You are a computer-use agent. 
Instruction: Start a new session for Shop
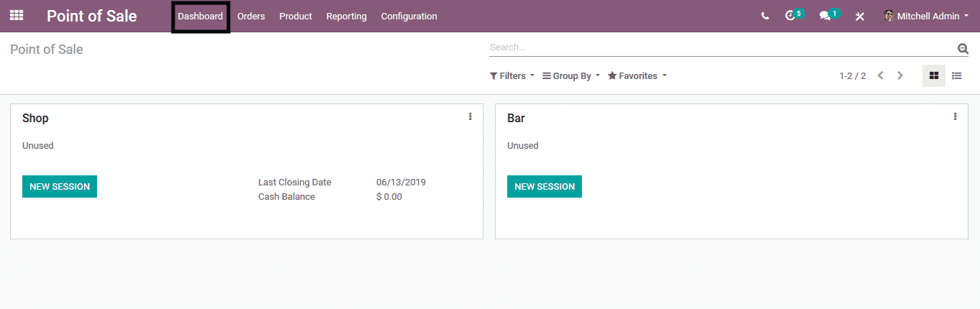pyautogui.click(x=60, y=186)
